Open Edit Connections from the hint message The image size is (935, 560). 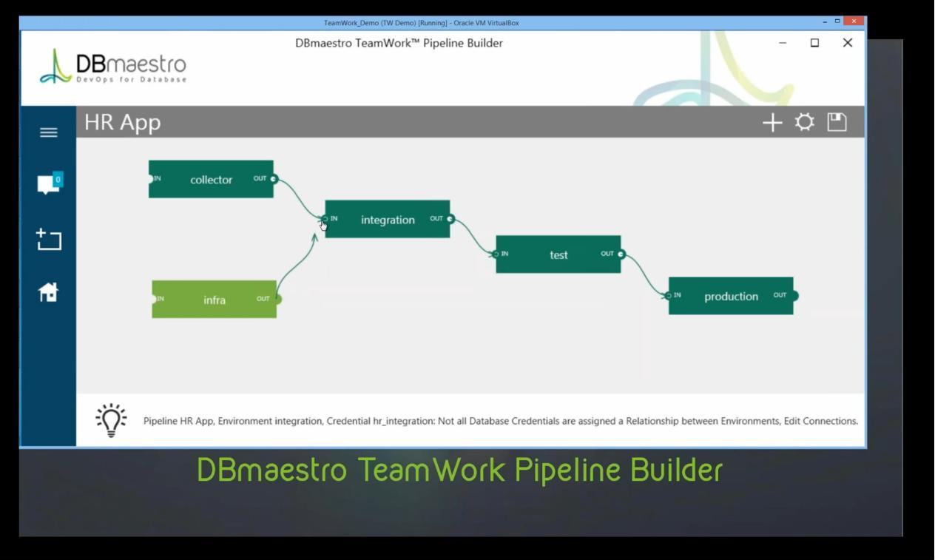click(x=821, y=422)
